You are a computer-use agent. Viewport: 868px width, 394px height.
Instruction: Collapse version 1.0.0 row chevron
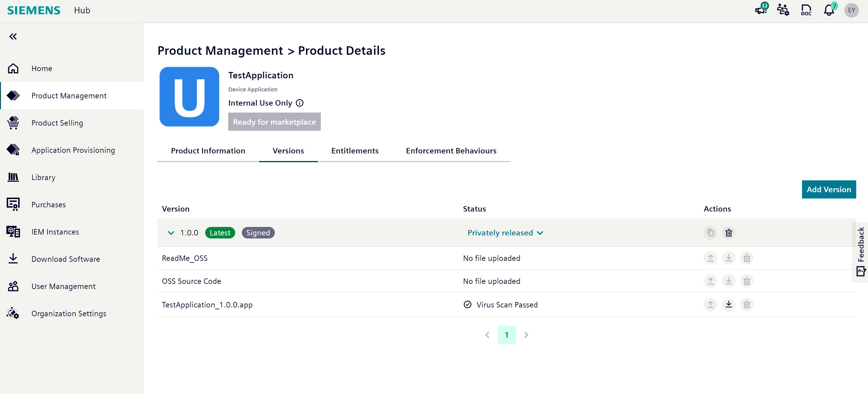click(x=171, y=233)
